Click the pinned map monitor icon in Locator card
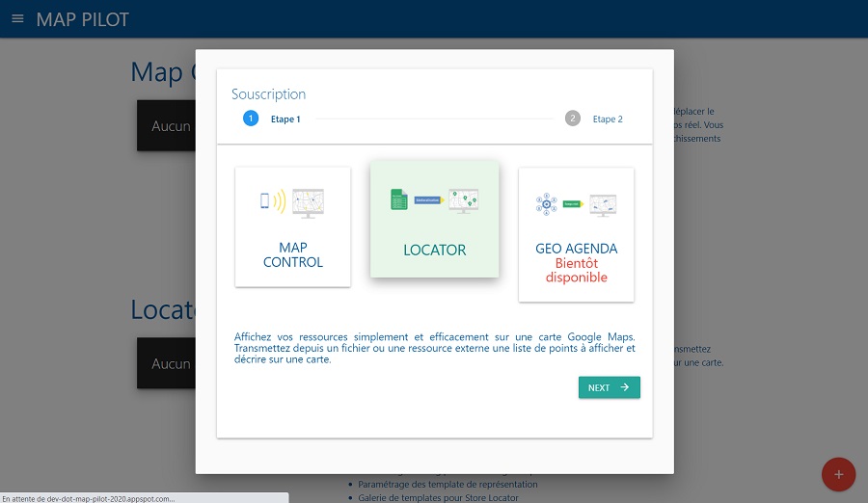Viewport: 868px width, 503px height. tap(463, 200)
